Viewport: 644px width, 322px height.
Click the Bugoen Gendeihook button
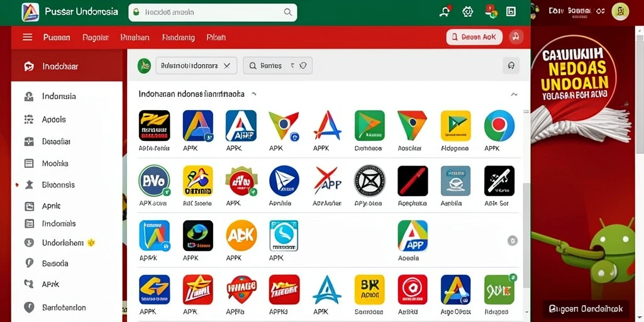click(586, 308)
